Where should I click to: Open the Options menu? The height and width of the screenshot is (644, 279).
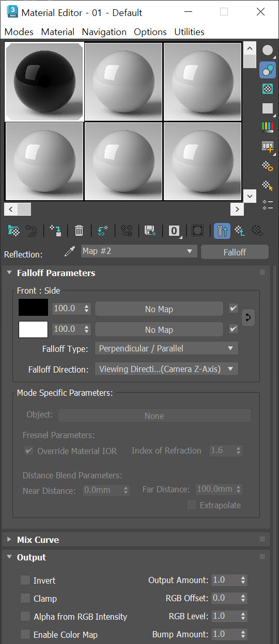click(150, 32)
